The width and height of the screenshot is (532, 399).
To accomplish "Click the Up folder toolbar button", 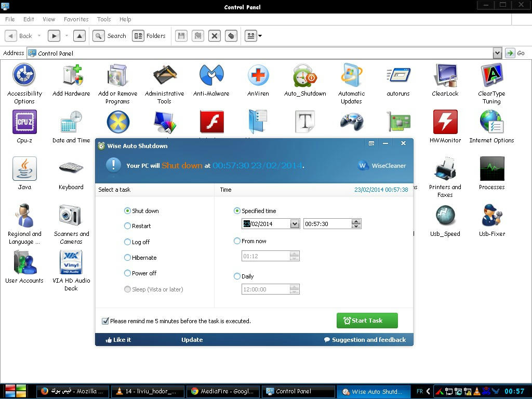I will click(79, 36).
